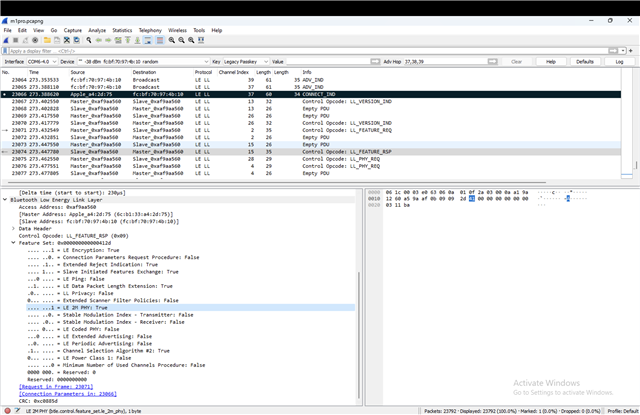Viewport: 640px width, 415px height.
Task: Open a capture file with folder icon
Action: (47, 40)
